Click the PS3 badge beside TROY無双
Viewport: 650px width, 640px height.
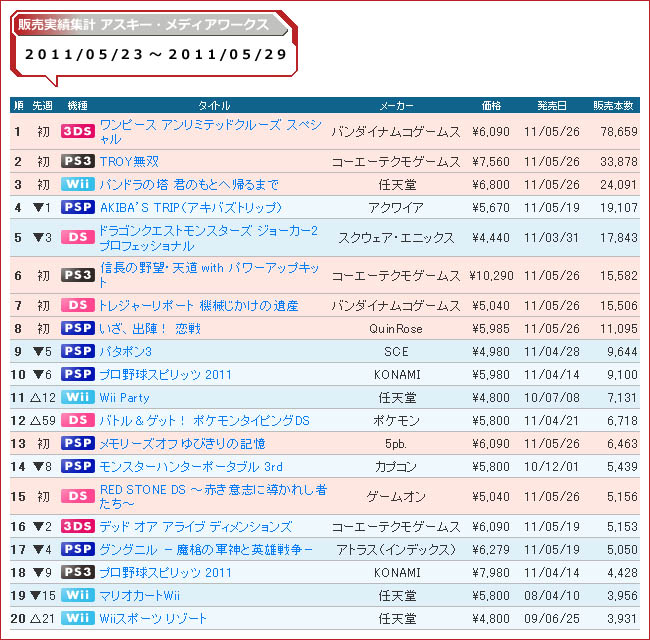coord(78,161)
